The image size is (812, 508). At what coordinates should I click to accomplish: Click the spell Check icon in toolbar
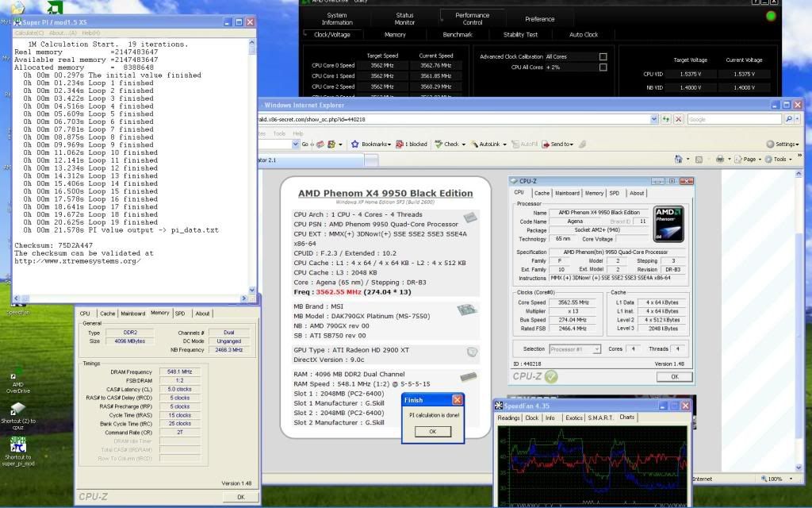439,144
